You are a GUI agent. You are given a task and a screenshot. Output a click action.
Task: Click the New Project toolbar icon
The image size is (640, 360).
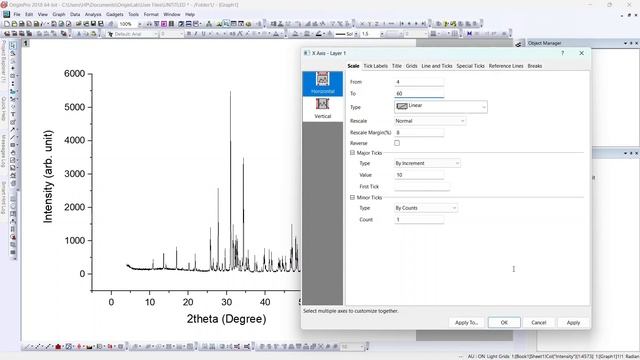click(7, 24)
